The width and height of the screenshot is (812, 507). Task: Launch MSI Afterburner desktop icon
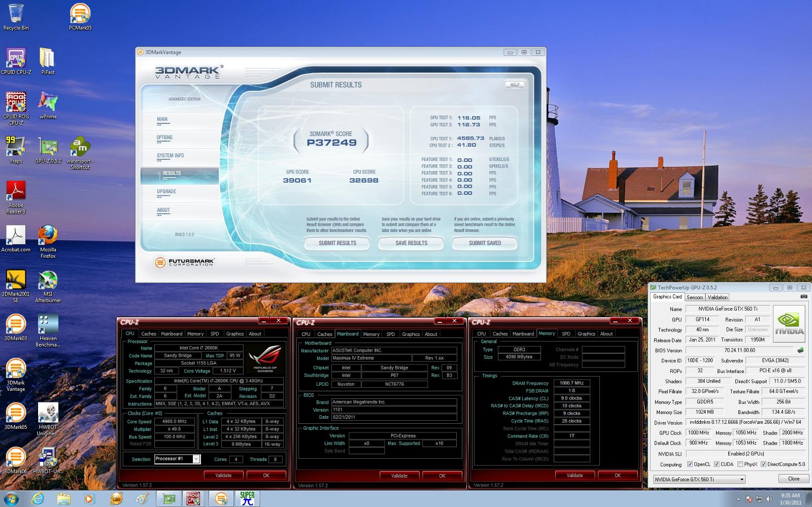pyautogui.click(x=48, y=286)
